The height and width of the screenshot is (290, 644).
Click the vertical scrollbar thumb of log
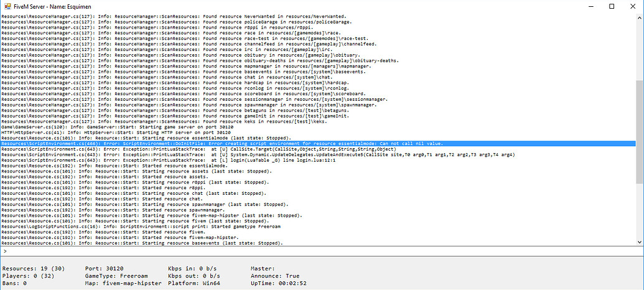pos(640,131)
